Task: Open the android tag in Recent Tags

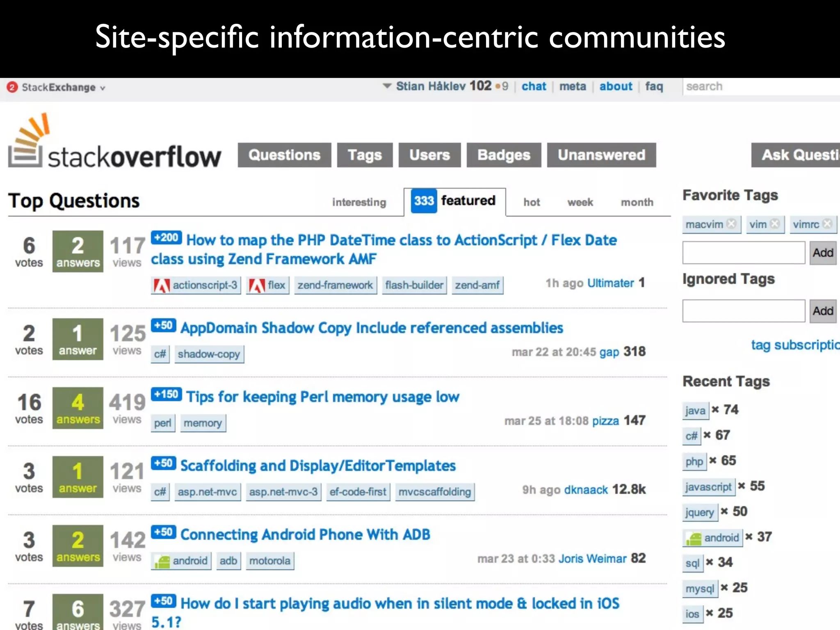Action: pyautogui.click(x=712, y=538)
